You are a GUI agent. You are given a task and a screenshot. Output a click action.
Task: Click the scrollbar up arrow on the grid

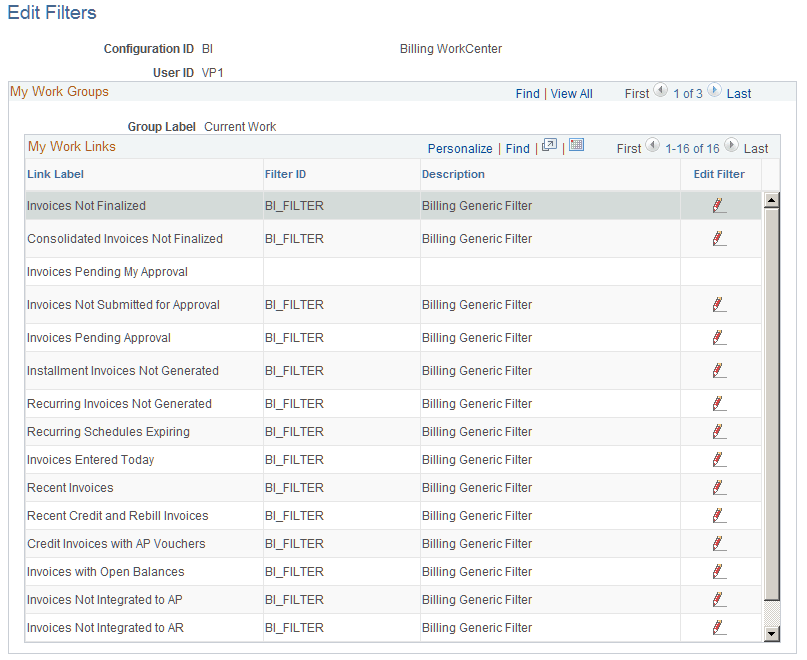click(x=771, y=199)
